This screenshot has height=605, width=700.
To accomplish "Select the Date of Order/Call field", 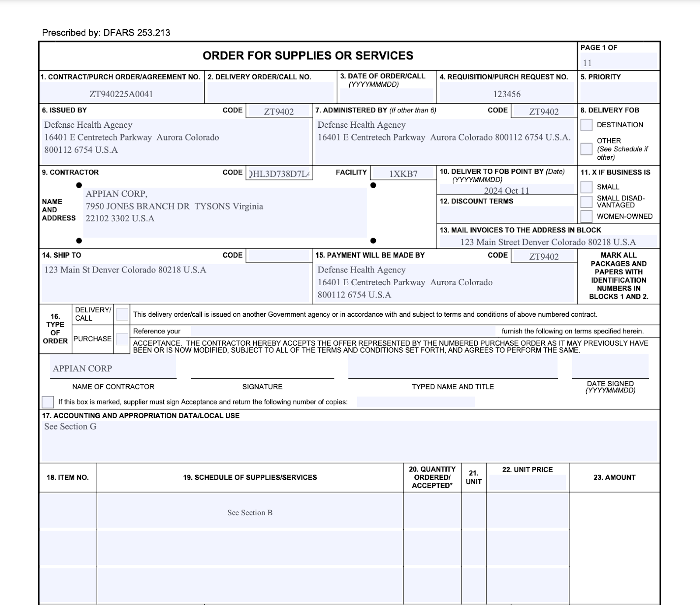I will click(x=386, y=95).
